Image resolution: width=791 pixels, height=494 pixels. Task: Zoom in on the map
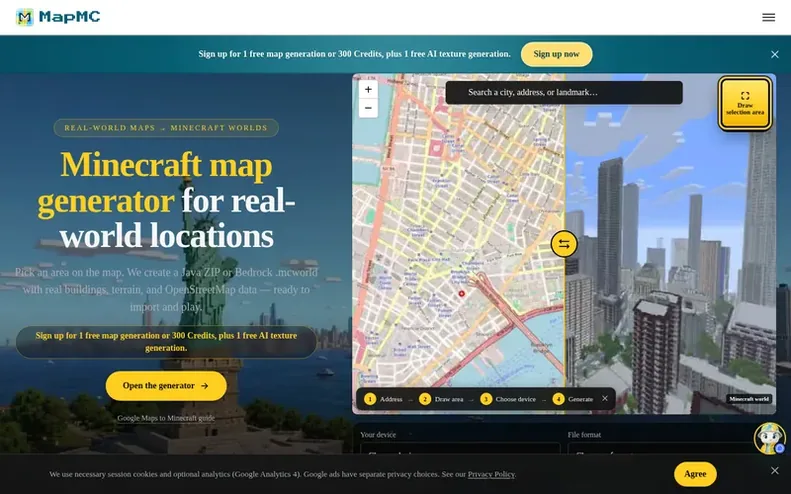point(368,89)
